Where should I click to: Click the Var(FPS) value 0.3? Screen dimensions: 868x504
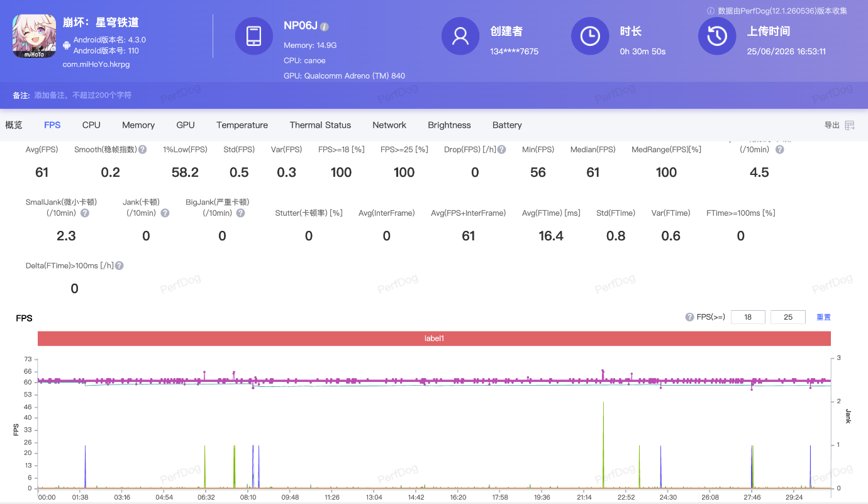point(286,172)
